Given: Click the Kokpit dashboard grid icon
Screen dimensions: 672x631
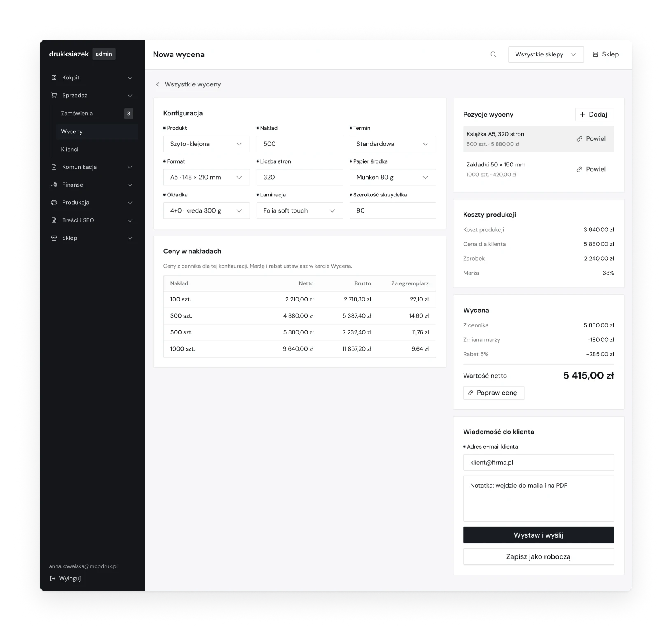Looking at the screenshot, I should (x=54, y=78).
